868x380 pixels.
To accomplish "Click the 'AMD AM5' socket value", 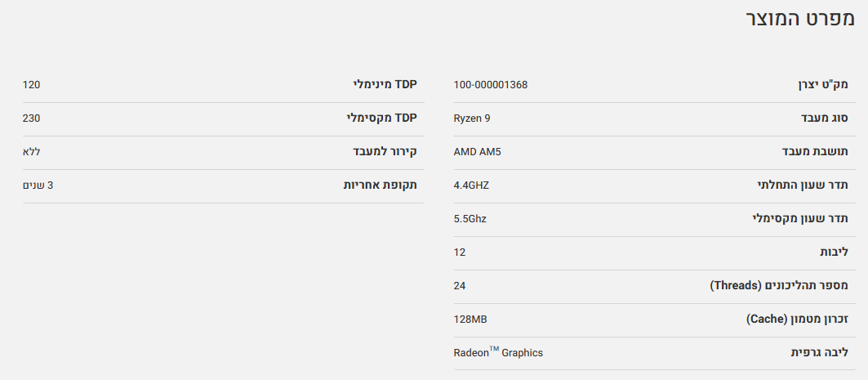I will point(477,152).
